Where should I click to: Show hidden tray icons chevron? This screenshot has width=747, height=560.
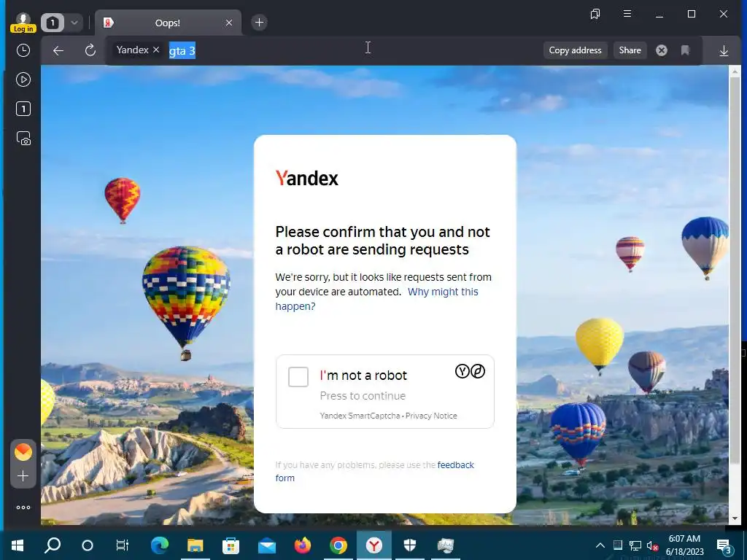(x=600, y=545)
